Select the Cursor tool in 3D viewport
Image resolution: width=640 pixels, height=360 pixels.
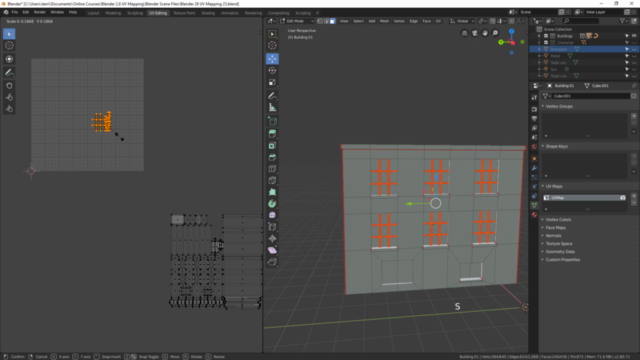coord(272,46)
